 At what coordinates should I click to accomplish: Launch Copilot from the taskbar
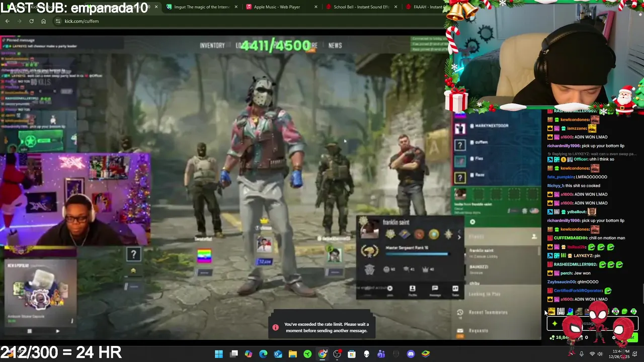coord(249,354)
